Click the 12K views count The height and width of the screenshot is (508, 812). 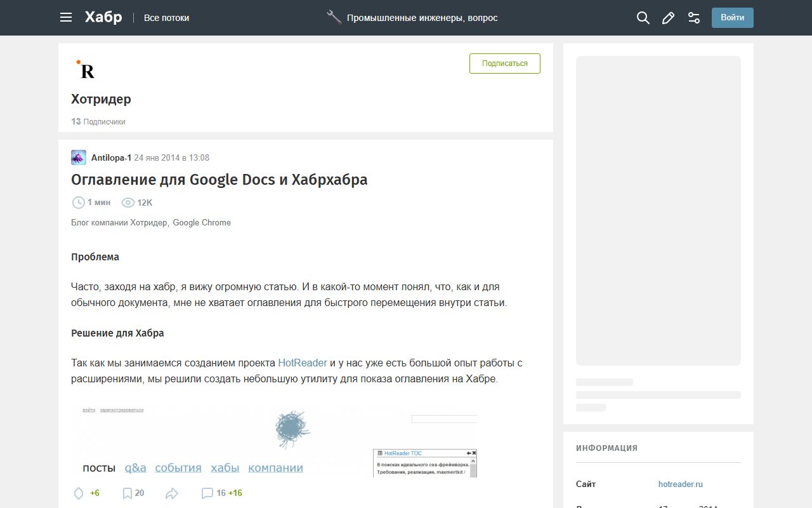pos(145,203)
